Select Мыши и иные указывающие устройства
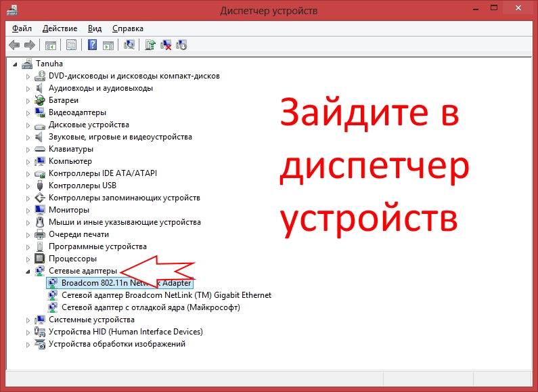The height and width of the screenshot is (392, 538). (x=125, y=222)
